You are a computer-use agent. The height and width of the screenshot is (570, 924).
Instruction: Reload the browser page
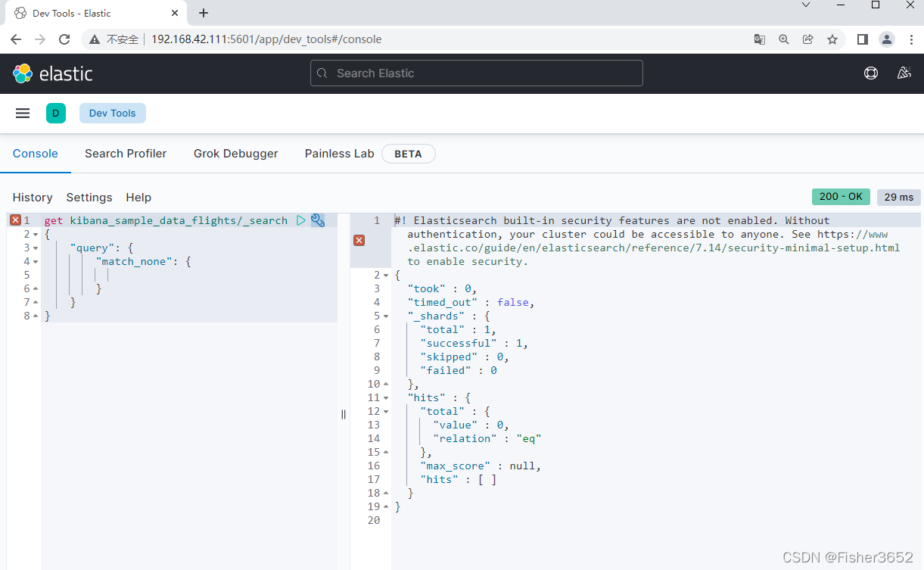pyautogui.click(x=64, y=39)
